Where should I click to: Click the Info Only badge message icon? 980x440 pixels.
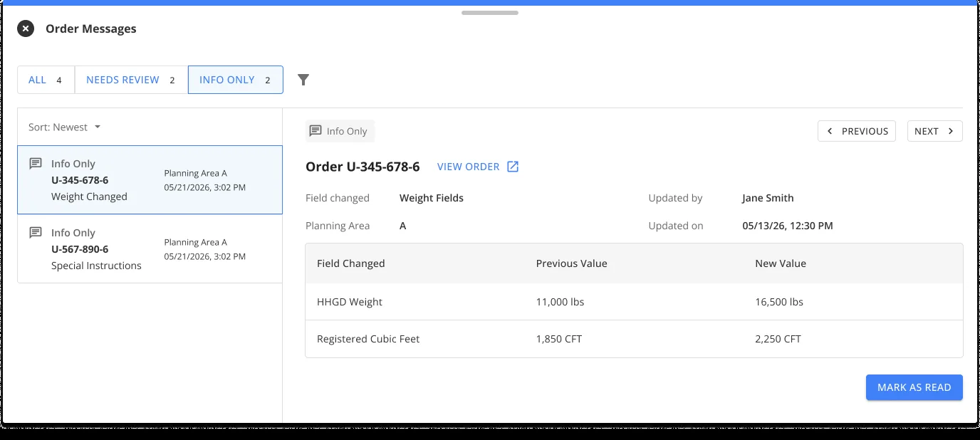click(x=316, y=131)
